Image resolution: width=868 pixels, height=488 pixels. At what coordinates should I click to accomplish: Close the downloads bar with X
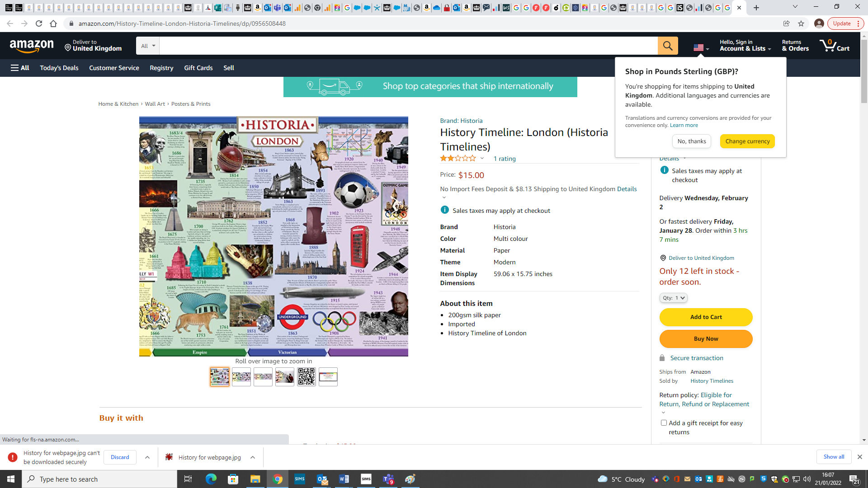(x=860, y=457)
